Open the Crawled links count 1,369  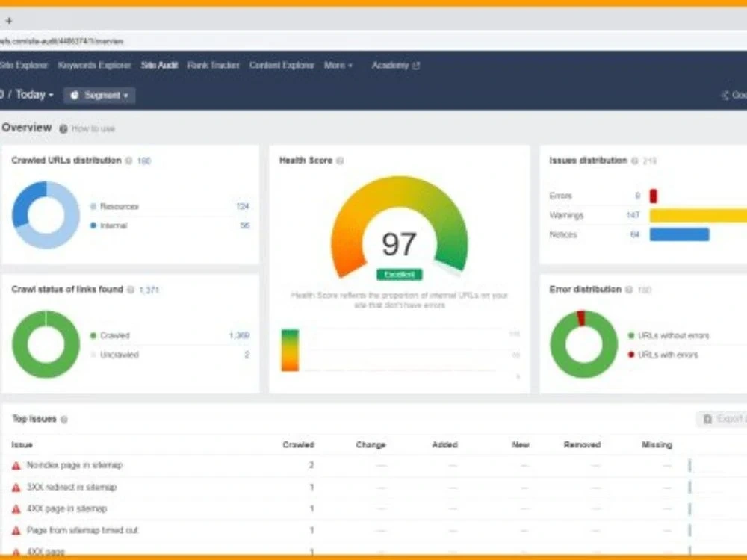(239, 335)
